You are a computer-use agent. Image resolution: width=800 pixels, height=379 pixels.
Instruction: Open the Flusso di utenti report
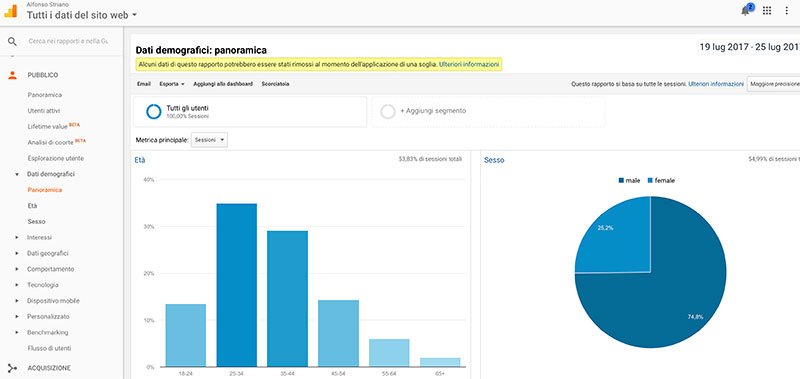[x=49, y=348]
